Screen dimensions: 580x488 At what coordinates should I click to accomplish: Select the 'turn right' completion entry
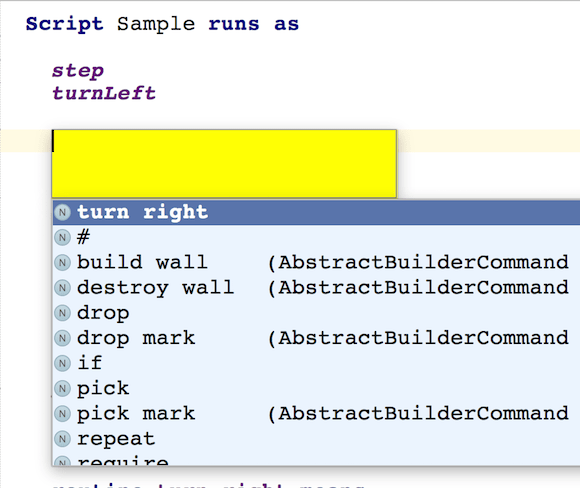tap(316, 212)
